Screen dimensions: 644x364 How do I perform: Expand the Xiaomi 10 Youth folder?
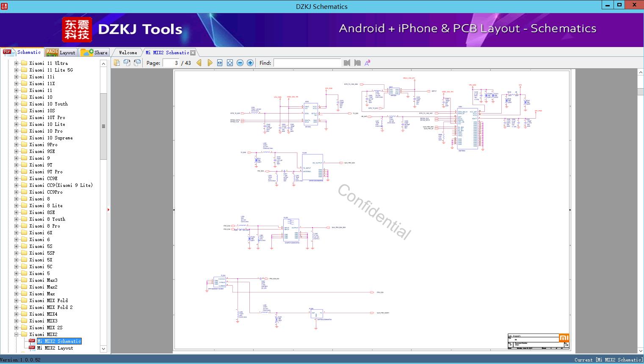(x=16, y=104)
